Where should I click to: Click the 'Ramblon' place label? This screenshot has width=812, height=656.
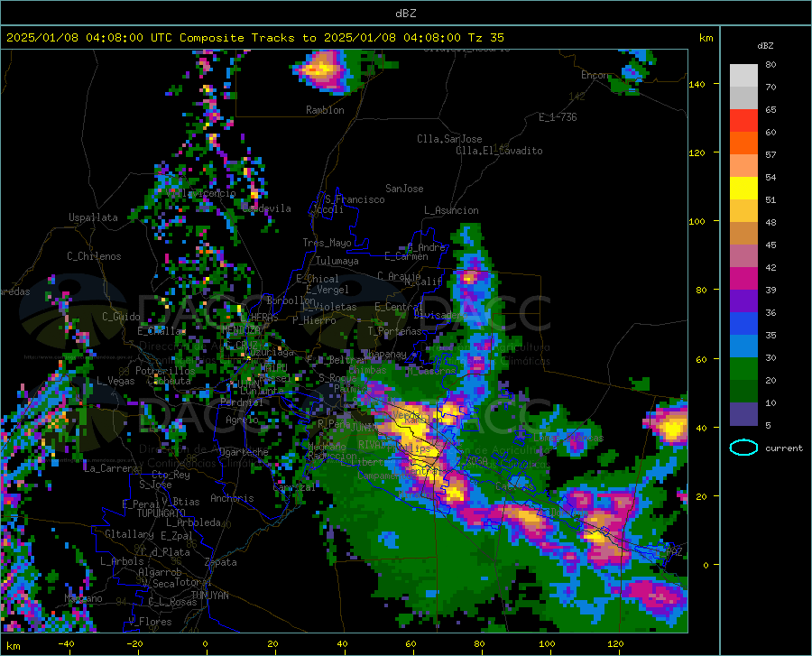point(325,110)
